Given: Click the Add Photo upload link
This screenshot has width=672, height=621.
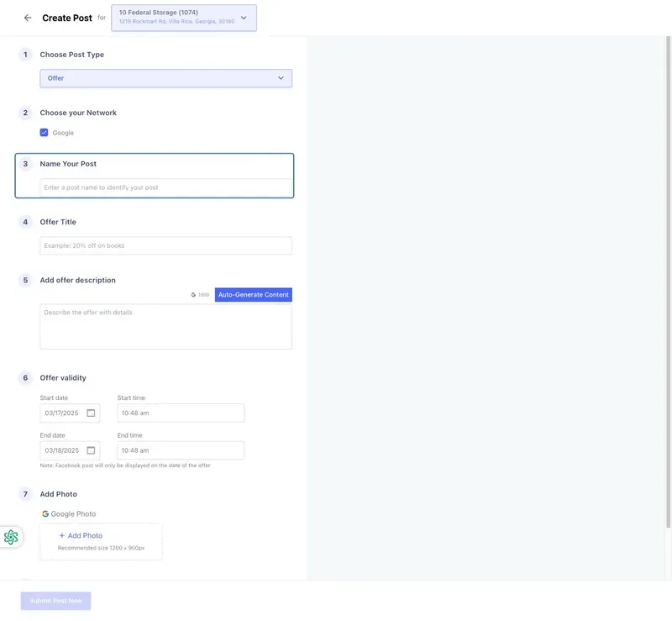Looking at the screenshot, I should [81, 535].
